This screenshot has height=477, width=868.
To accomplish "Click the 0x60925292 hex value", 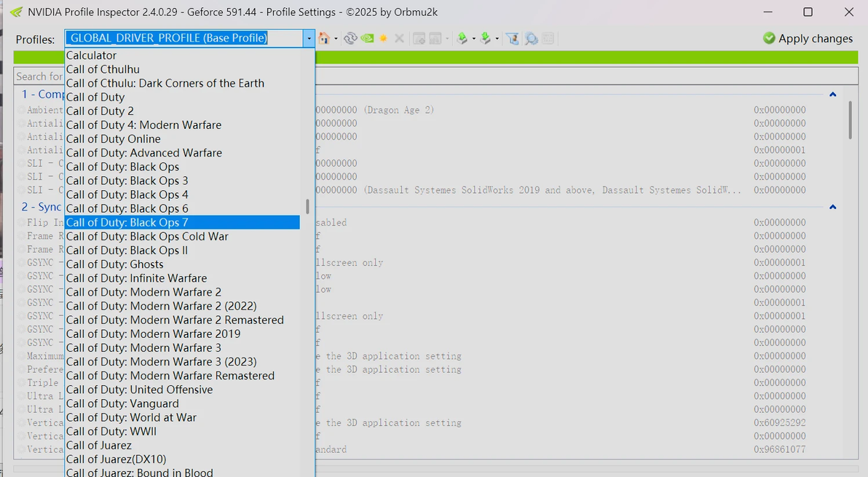I will coord(779,423).
